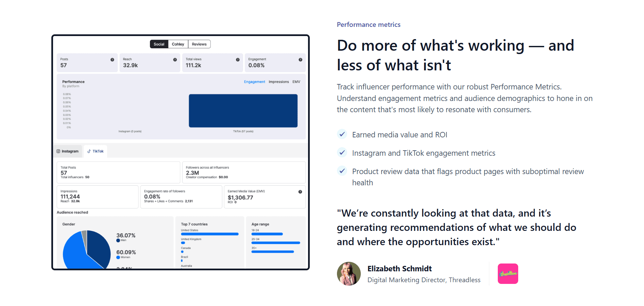Click the 35+ age range bar
The image size is (644, 306).
[x=272, y=252]
